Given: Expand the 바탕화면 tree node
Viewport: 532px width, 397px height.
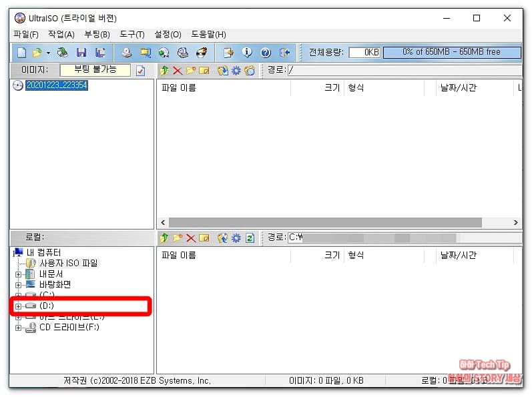Looking at the screenshot, I should [18, 285].
